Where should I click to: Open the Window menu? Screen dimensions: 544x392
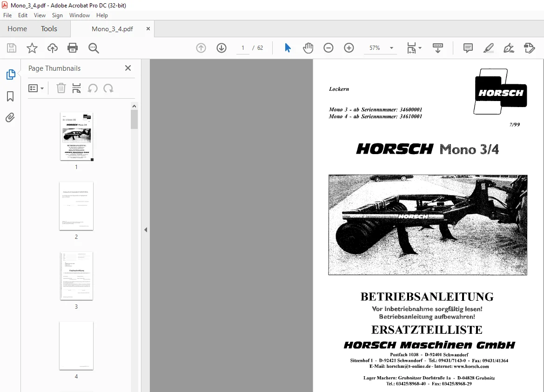pyautogui.click(x=80, y=15)
